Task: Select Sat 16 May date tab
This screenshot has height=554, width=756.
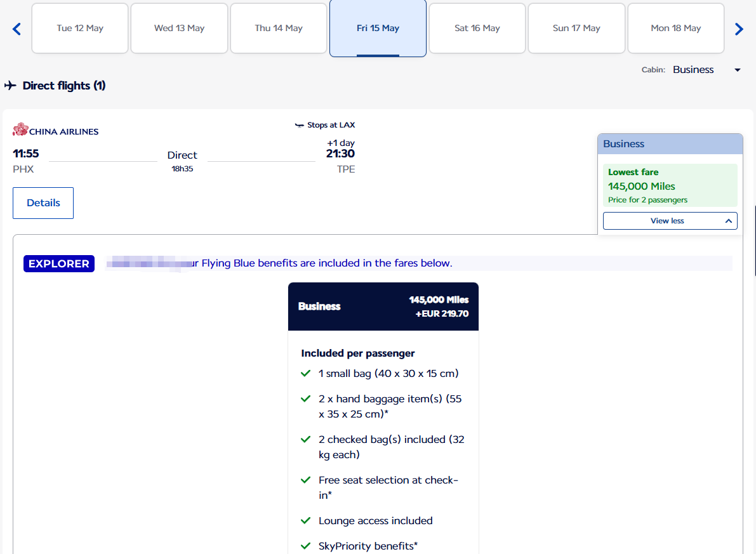Action: [477, 28]
